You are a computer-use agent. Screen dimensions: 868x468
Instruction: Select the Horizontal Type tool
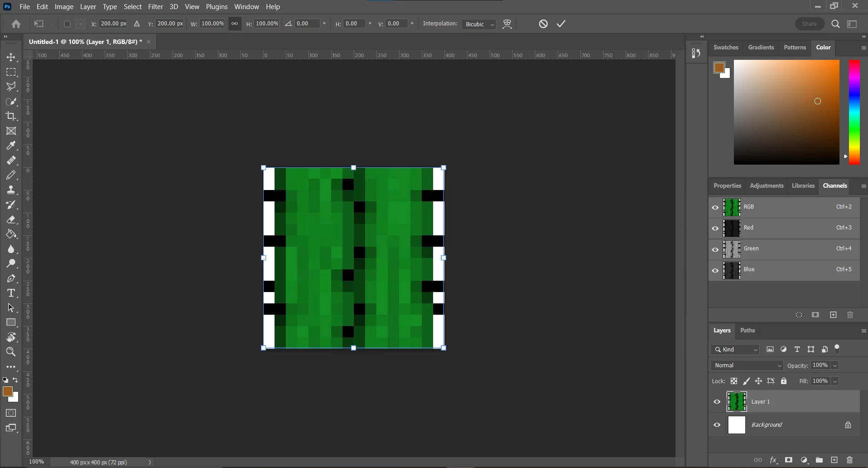click(x=11, y=293)
